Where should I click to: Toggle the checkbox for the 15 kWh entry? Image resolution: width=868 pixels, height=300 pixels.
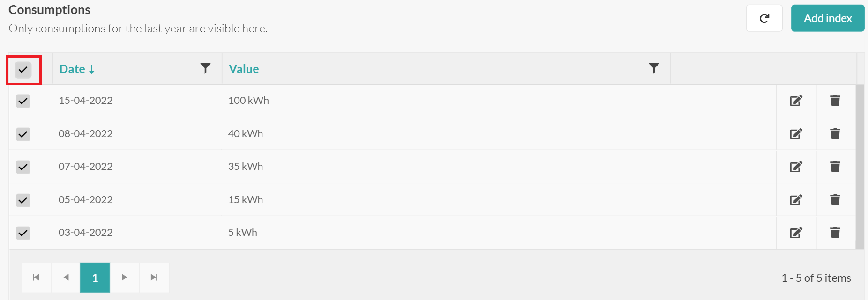coord(23,199)
